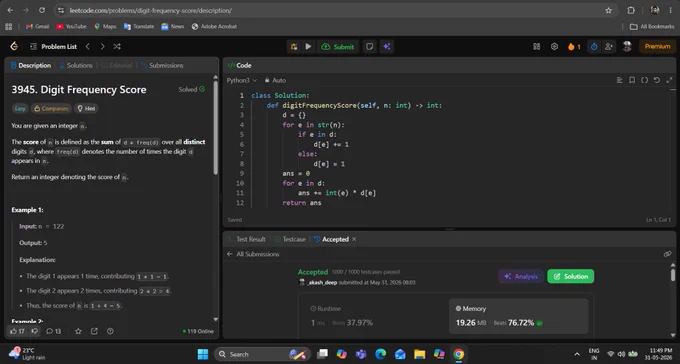The image size is (680, 364).
Task: Submit the solution
Action: [x=337, y=46]
